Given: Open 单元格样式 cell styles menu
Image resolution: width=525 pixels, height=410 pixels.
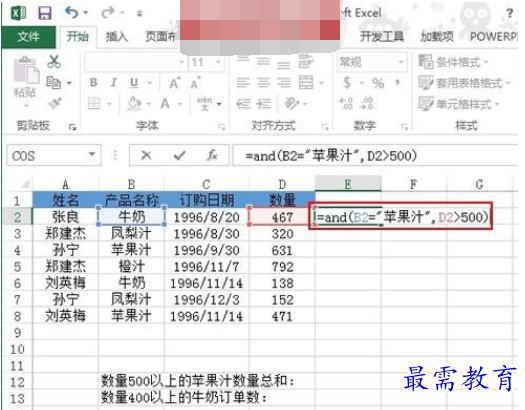Looking at the screenshot, I should point(459,104).
